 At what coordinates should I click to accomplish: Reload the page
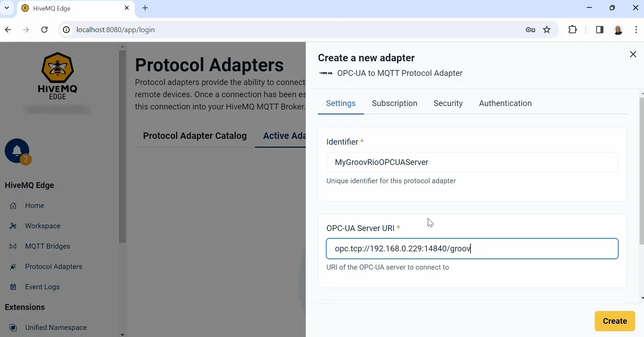pos(44,30)
